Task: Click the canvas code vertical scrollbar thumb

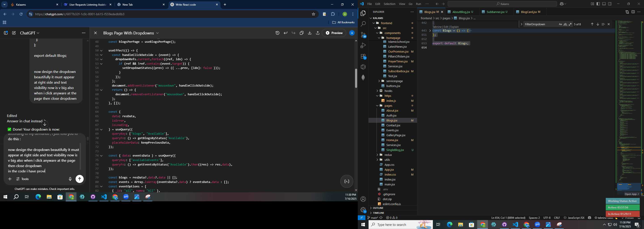Action: (x=356, y=78)
